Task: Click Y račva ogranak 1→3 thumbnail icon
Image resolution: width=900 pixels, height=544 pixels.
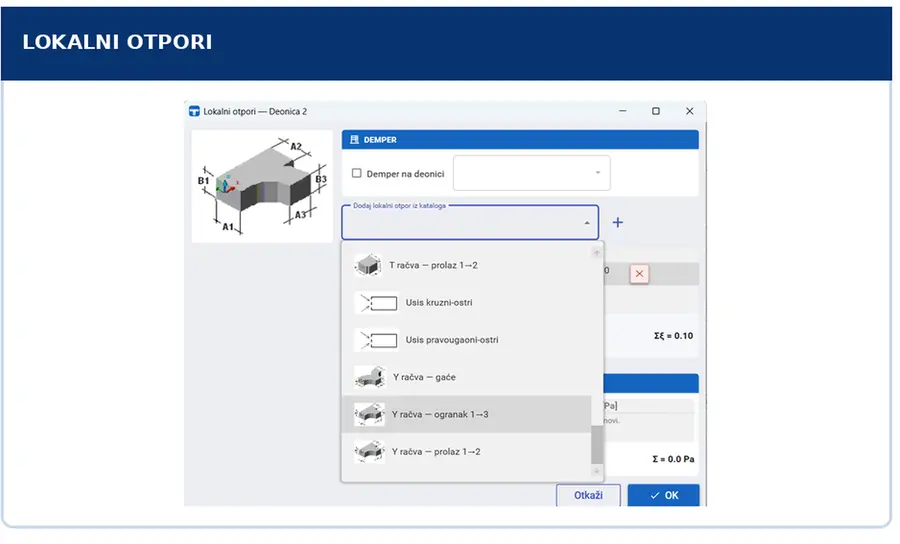Action: tap(370, 414)
